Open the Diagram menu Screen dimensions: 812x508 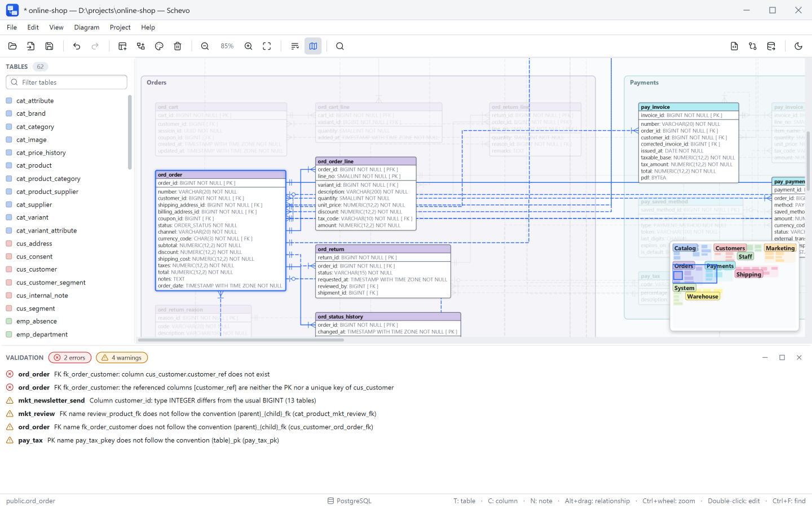click(87, 27)
